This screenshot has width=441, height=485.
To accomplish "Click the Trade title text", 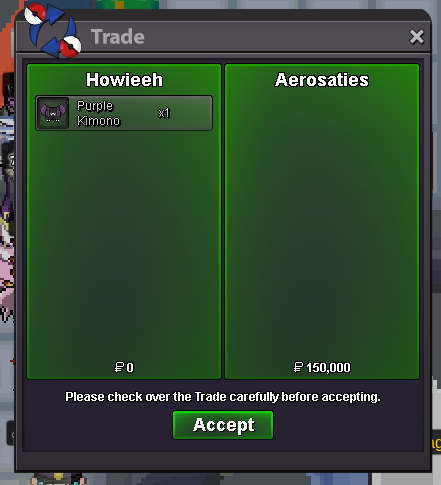I will [118, 37].
